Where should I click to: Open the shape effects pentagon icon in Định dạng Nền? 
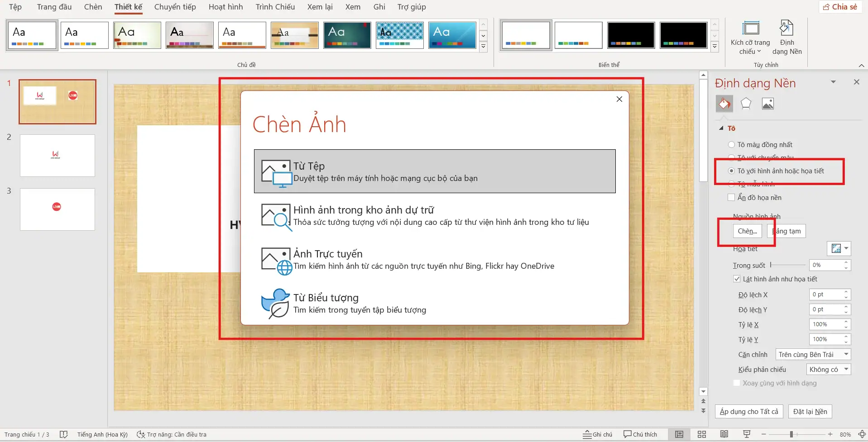[746, 104]
